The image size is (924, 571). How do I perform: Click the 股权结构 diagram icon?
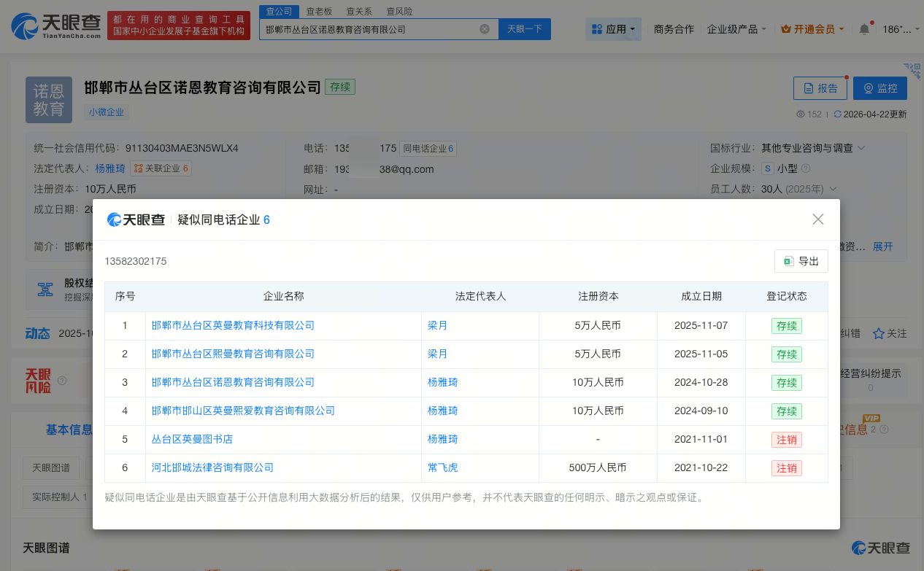click(x=45, y=290)
